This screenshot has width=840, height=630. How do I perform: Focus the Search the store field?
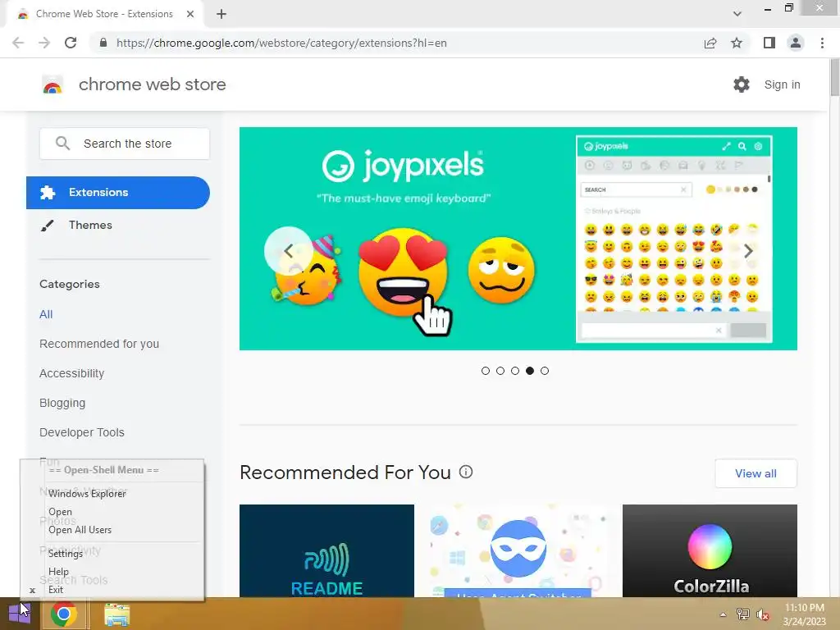coord(125,144)
